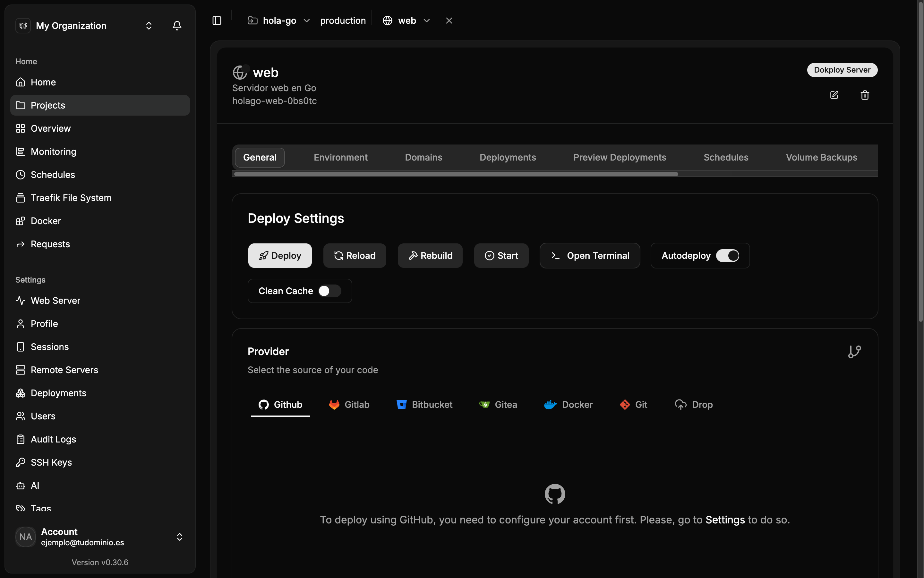Open Users settings

(x=100, y=416)
